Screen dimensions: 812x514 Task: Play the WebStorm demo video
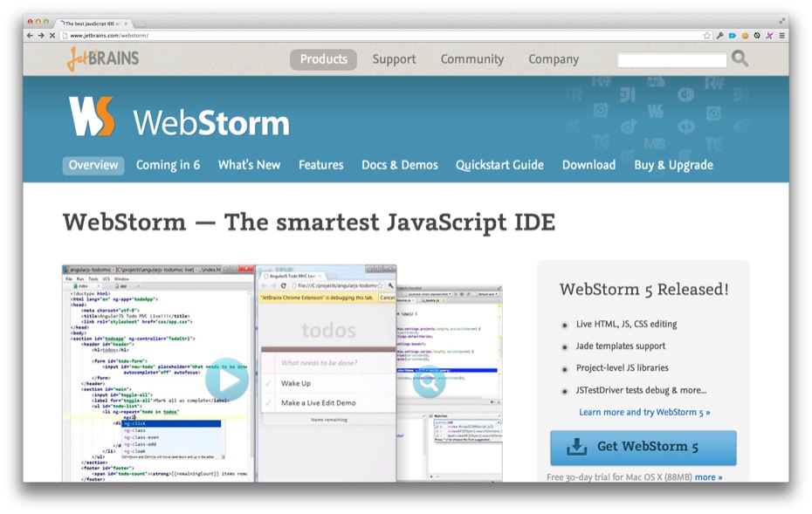[x=226, y=380]
